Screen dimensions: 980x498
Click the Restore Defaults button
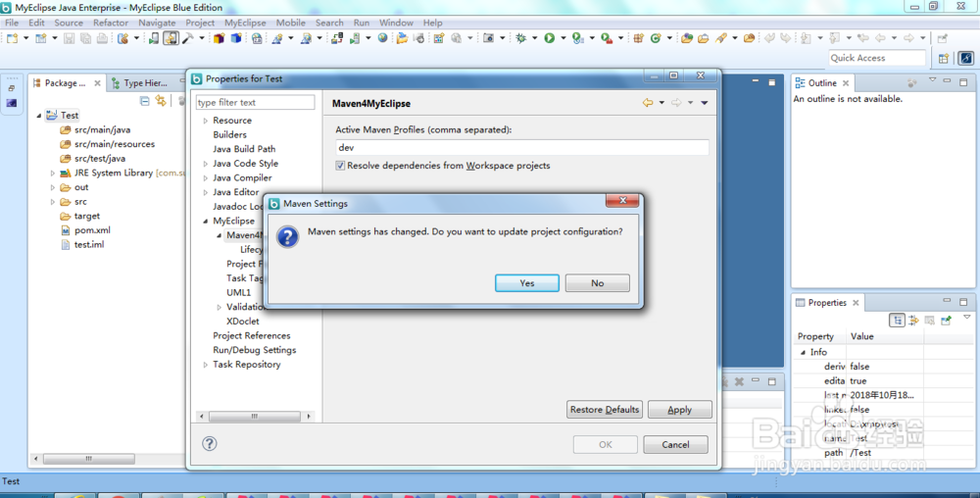pyautogui.click(x=605, y=409)
